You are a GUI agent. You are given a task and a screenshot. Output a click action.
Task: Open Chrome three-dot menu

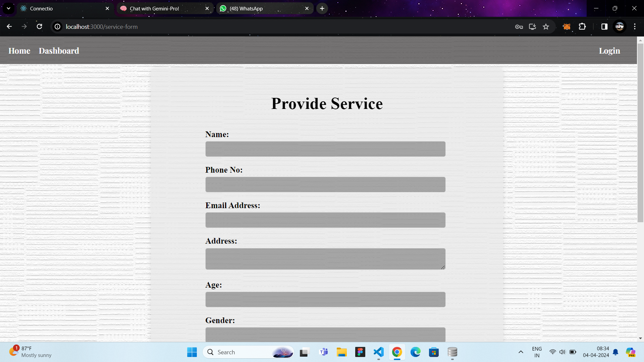(x=635, y=26)
